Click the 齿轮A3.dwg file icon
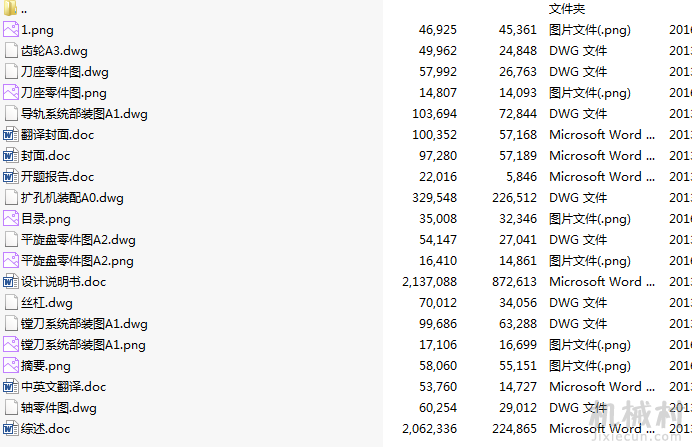Screen dimensions: 692x447 click(11, 50)
